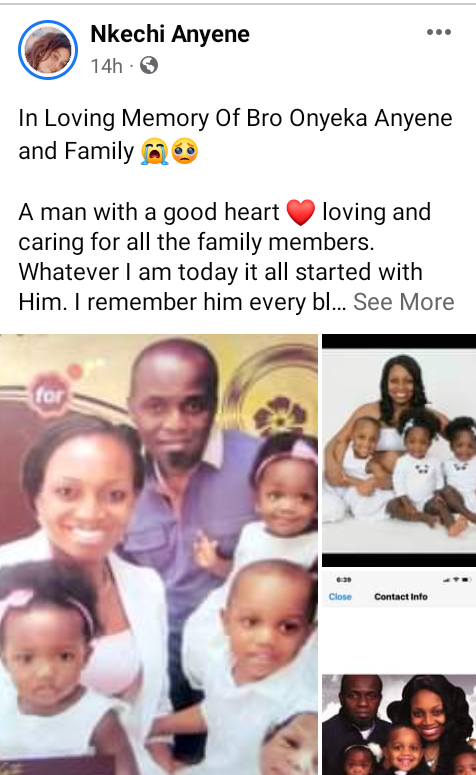Click the paragraph starting 'A man with a good heart'
476x775 pixels.
click(x=225, y=257)
